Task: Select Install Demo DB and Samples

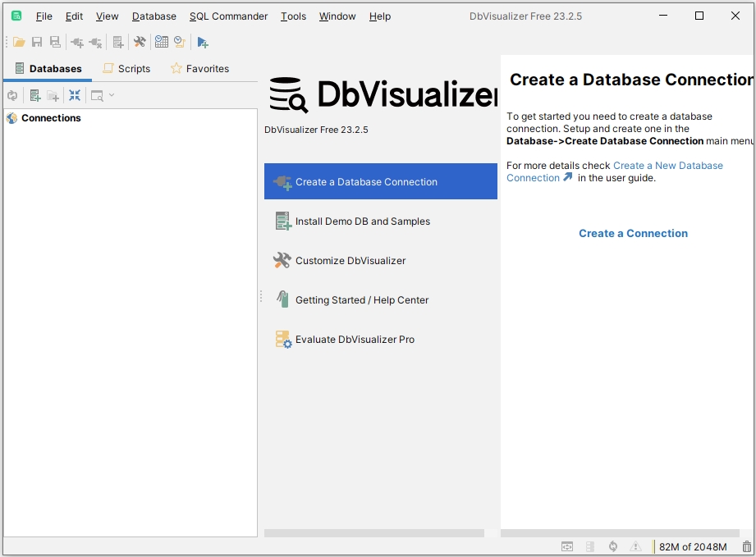Action: [362, 221]
